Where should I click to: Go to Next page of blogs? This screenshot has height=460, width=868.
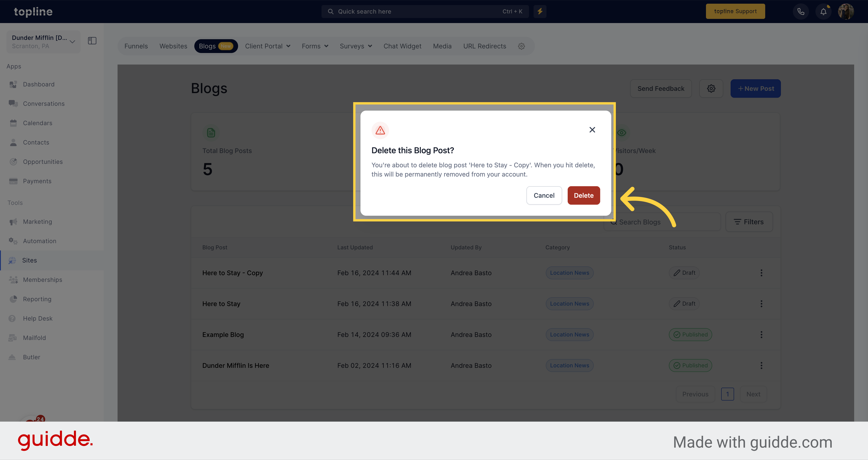(753, 394)
